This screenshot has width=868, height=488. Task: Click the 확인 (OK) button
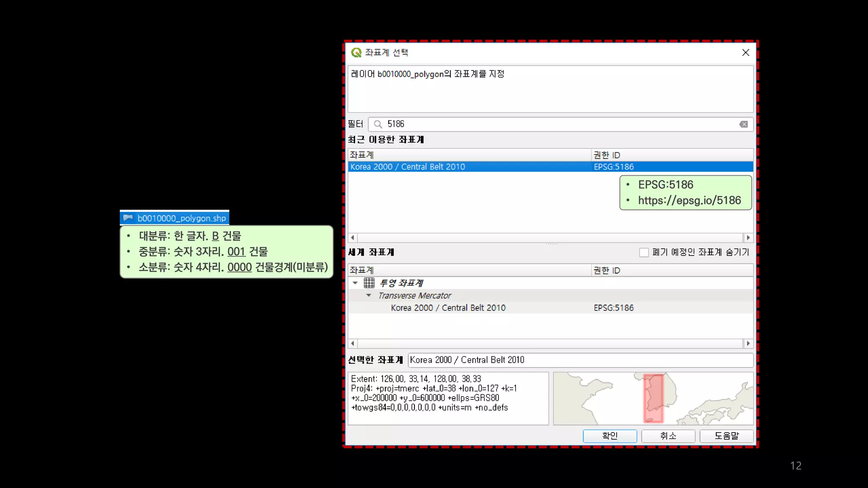pyautogui.click(x=609, y=436)
